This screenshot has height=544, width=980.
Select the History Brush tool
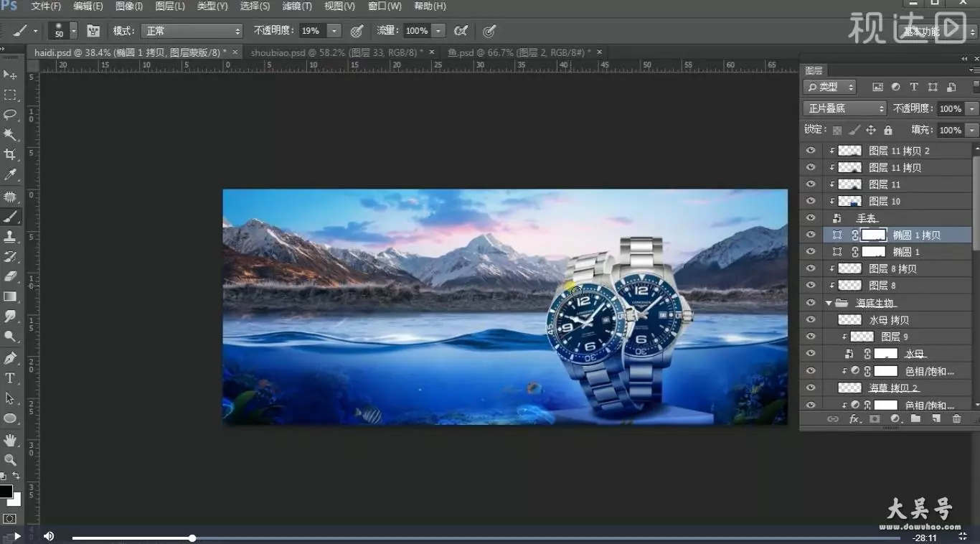10,256
